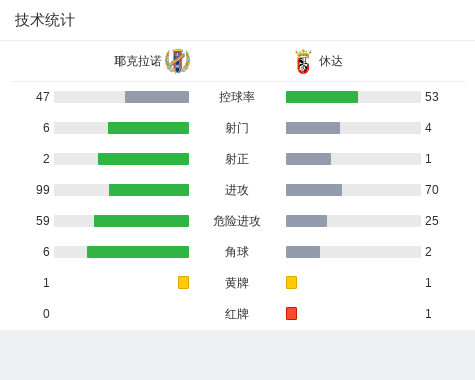The width and height of the screenshot is (475, 380).
Task: Click 休达's yellow card icon
Action: click(291, 282)
